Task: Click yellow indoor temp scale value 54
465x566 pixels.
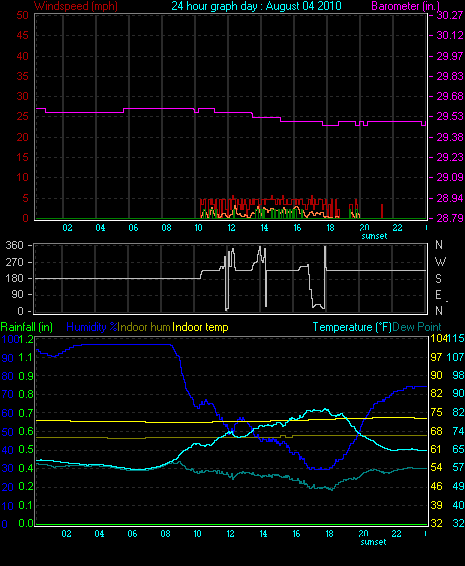Action: pos(436,467)
